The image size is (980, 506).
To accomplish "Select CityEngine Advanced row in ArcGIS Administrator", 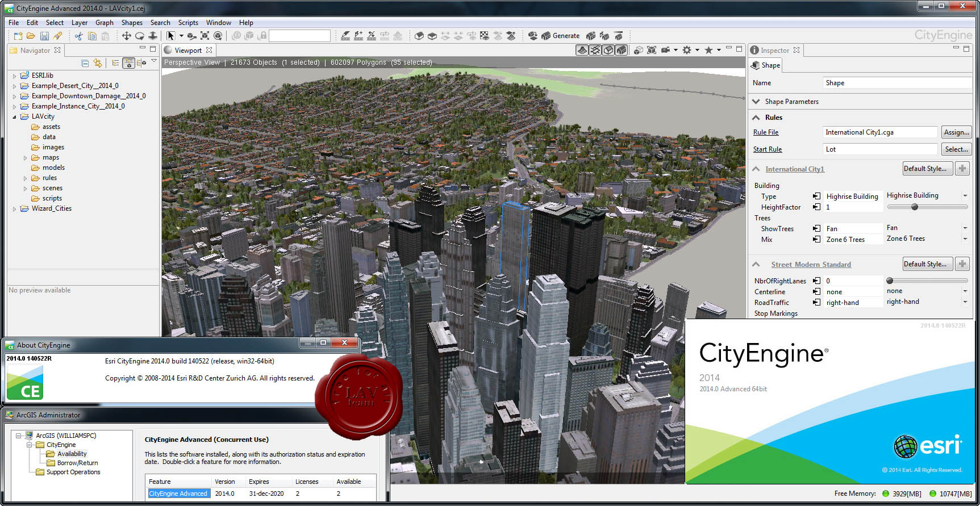I will tap(261, 494).
